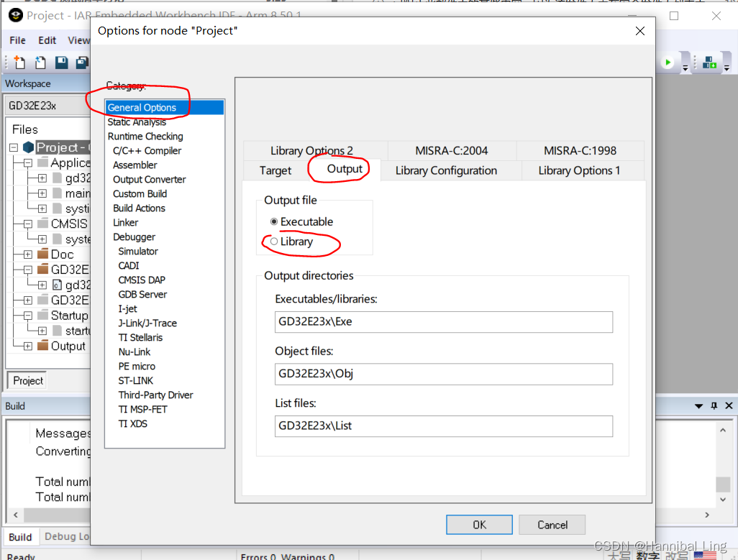Click the New Document toolbar icon
This screenshot has width=738, height=560.
point(19,62)
